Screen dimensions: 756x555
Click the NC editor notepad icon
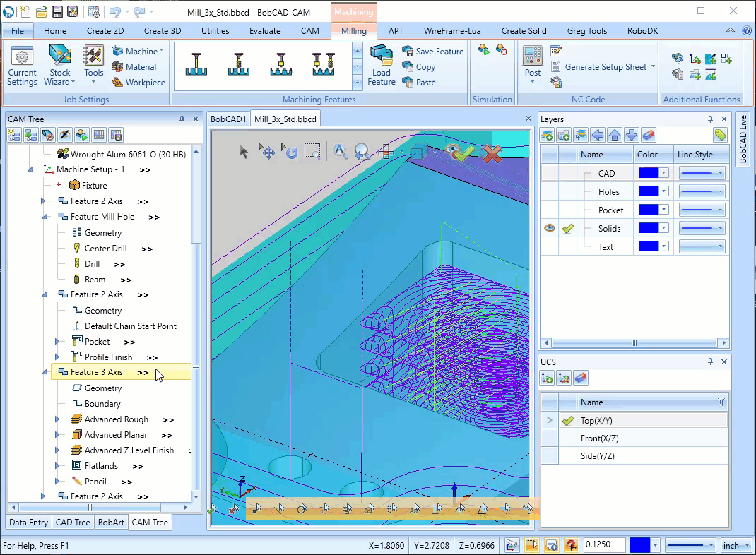(x=556, y=51)
